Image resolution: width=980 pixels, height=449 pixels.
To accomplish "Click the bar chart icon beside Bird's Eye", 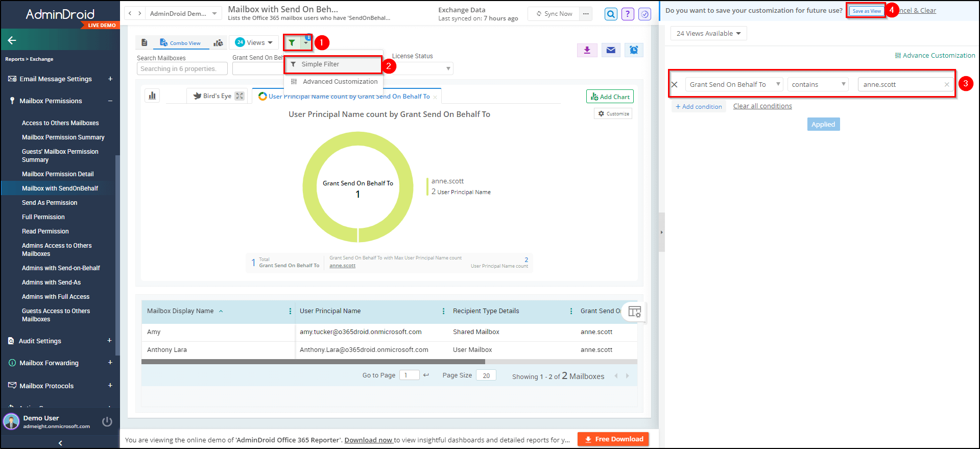I will pyautogui.click(x=152, y=96).
